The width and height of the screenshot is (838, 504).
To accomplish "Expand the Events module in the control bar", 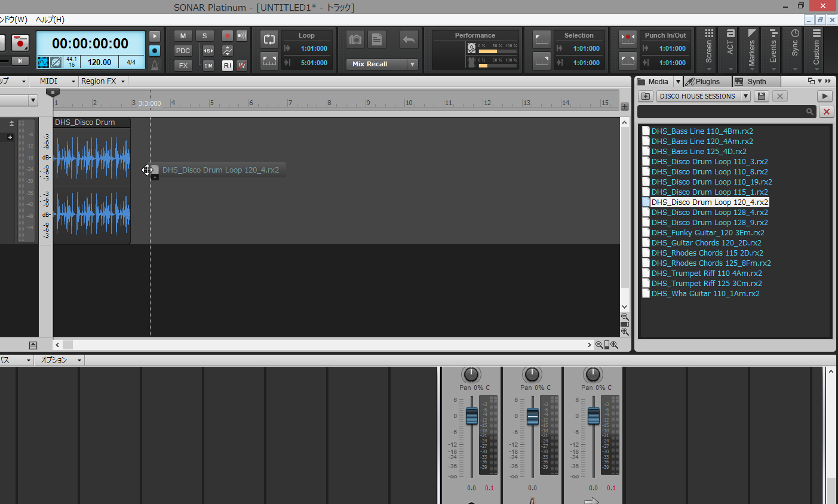I will tap(773, 50).
